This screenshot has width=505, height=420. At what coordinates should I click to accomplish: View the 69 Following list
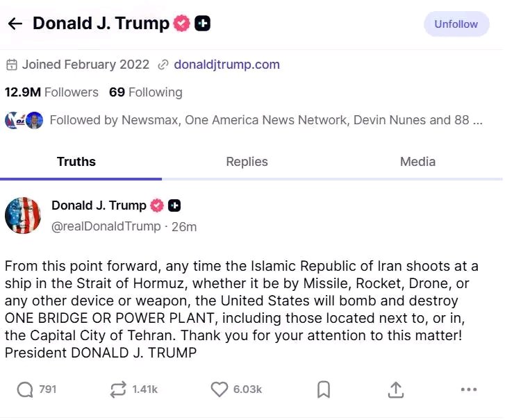click(x=146, y=92)
